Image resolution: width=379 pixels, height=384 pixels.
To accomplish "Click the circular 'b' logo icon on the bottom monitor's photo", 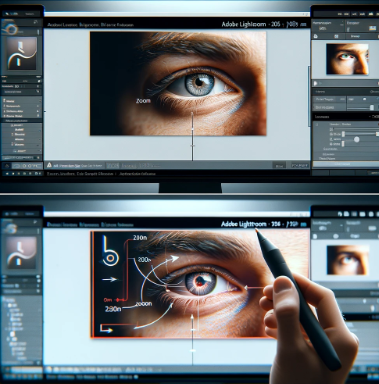I will pos(110,252).
